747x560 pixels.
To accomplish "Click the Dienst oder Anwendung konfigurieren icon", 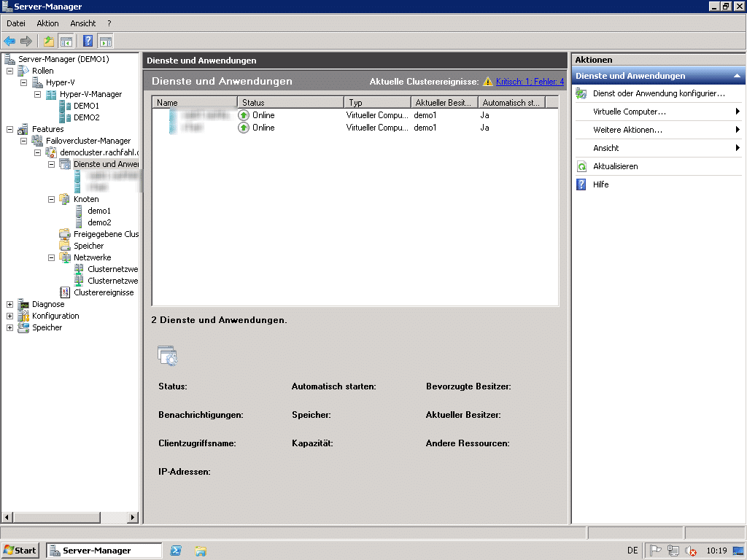I will point(581,93).
